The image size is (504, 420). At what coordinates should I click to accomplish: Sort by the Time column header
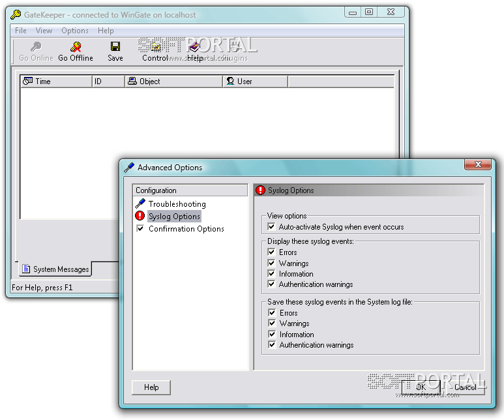(x=56, y=82)
